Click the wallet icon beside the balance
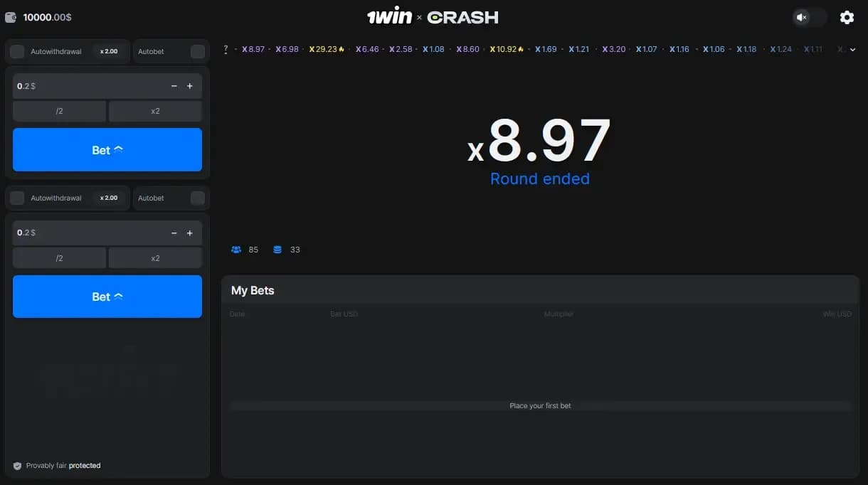This screenshot has width=868, height=485. click(x=10, y=16)
